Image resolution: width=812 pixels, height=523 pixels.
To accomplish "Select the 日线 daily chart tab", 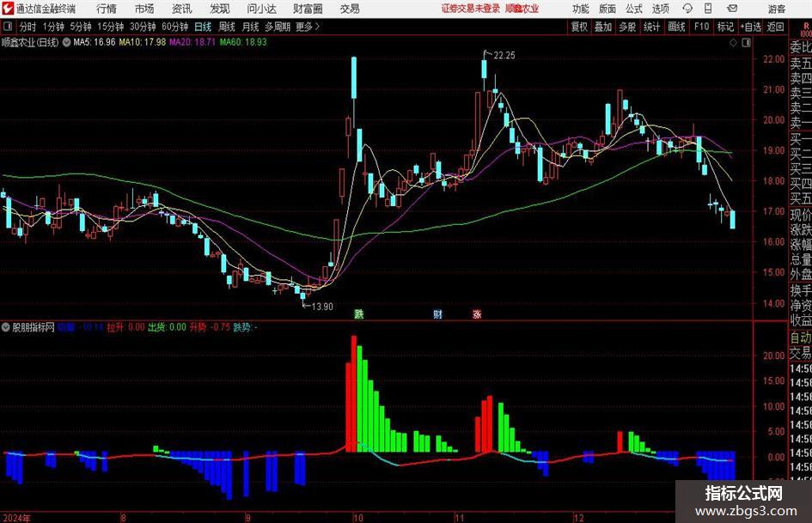I will pos(203,27).
